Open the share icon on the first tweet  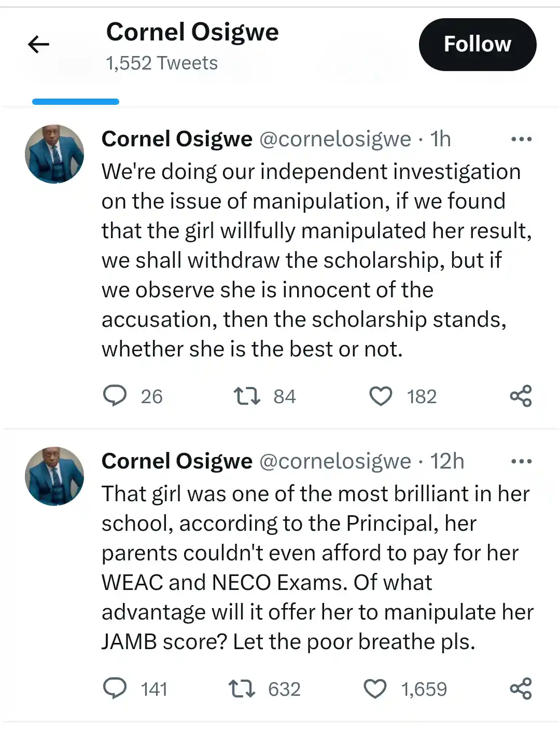521,396
